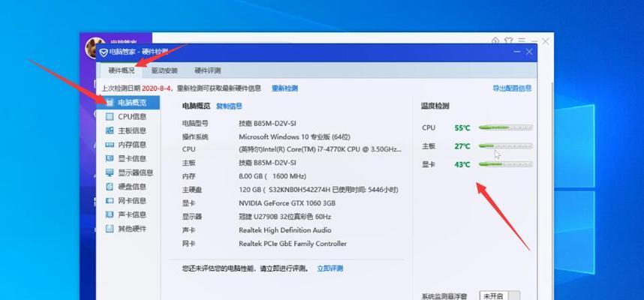644x300 pixels.
Task: Click the 电脑管家 shield logo in title bar
Action: pos(104,52)
